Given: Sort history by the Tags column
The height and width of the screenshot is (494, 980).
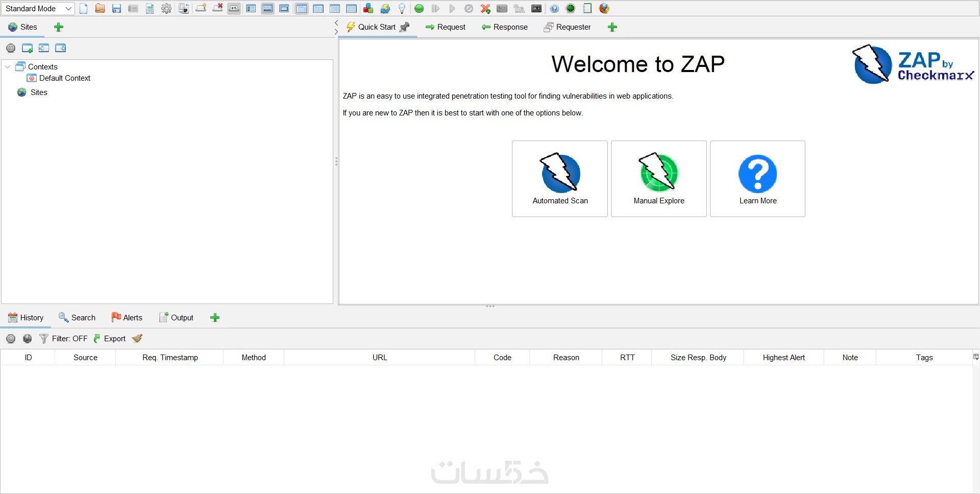Looking at the screenshot, I should tap(924, 358).
